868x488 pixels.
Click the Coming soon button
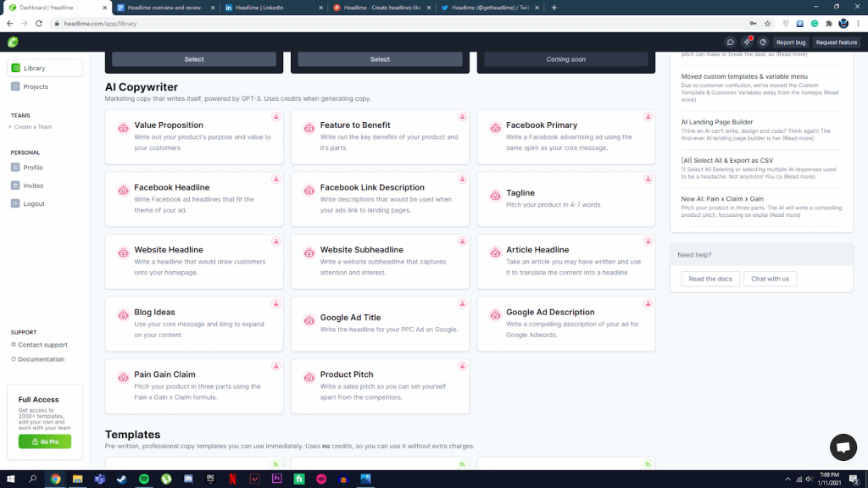[565, 59]
